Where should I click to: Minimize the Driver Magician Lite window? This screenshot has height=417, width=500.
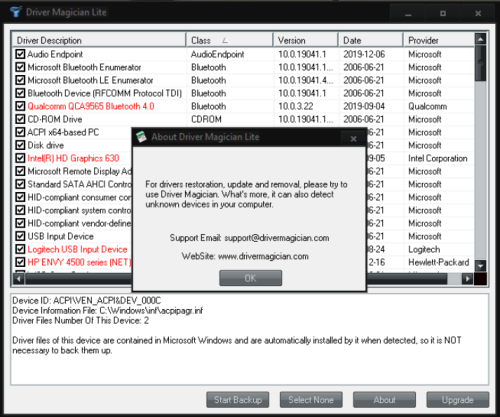pos(408,14)
